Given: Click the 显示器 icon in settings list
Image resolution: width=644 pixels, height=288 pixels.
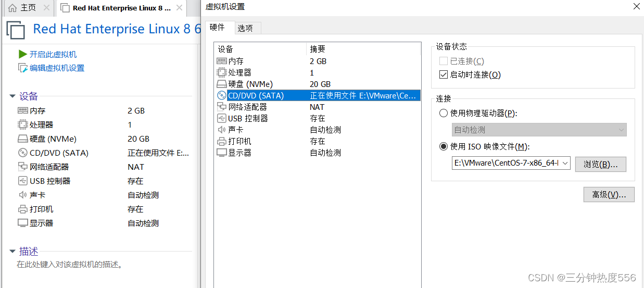Looking at the screenshot, I should (x=222, y=153).
